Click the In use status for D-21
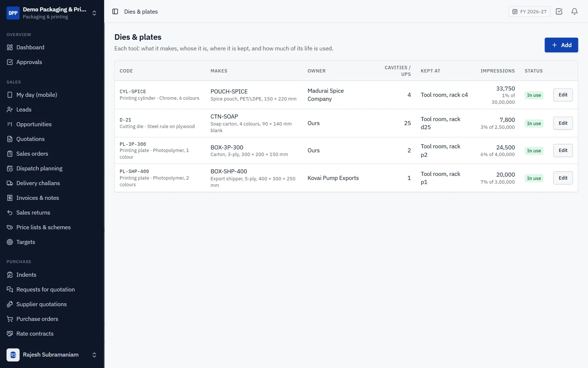 click(534, 124)
